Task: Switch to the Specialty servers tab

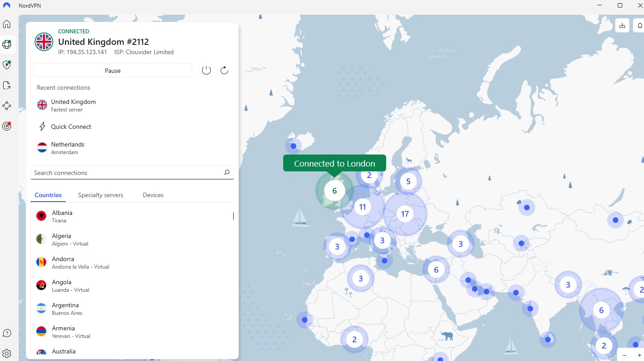Action: pyautogui.click(x=100, y=195)
